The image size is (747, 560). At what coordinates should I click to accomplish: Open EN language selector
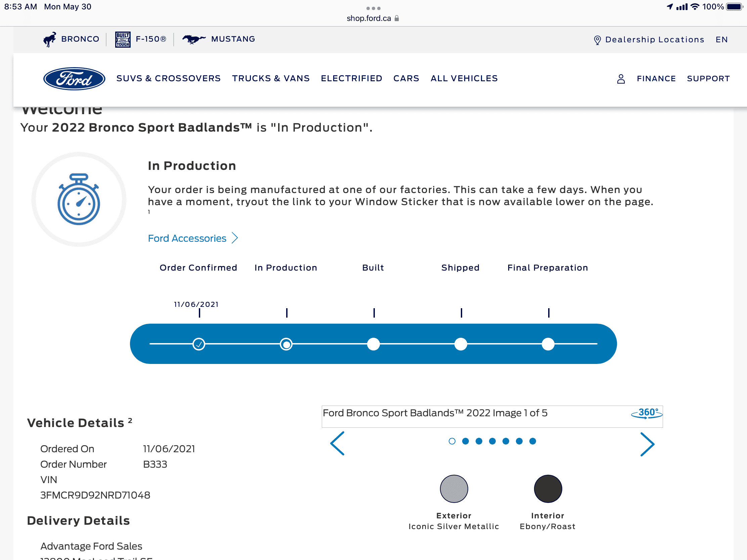click(x=721, y=40)
